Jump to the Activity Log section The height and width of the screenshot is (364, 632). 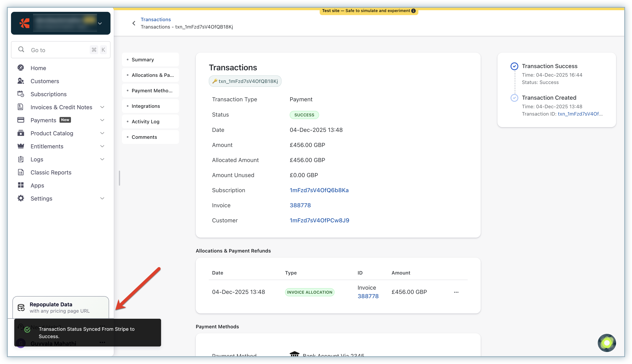(146, 121)
